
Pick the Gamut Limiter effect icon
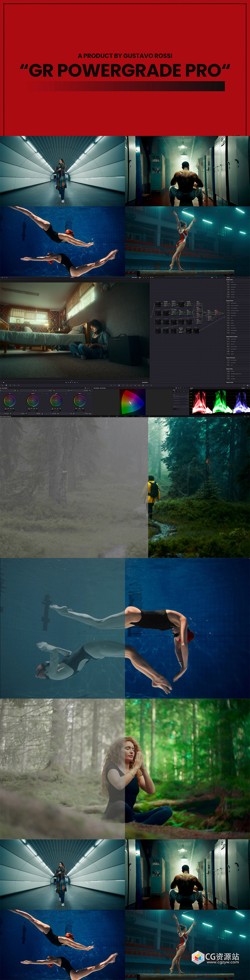[228, 328]
